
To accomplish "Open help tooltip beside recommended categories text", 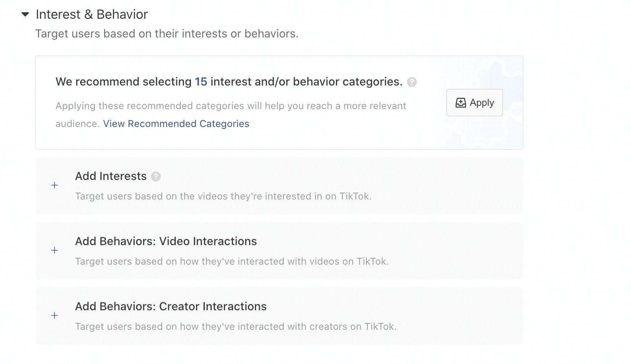I will point(412,82).
